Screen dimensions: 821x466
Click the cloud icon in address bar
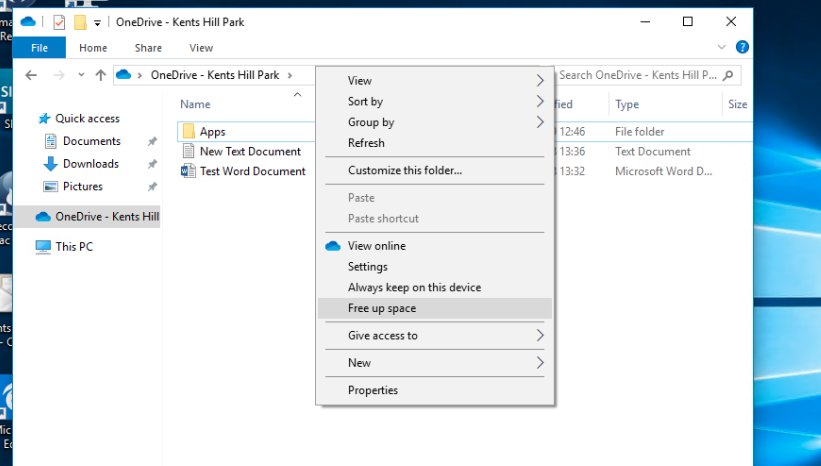(124, 75)
